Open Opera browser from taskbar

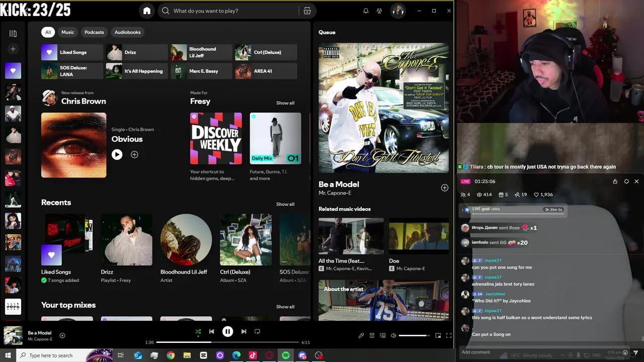click(x=269, y=355)
